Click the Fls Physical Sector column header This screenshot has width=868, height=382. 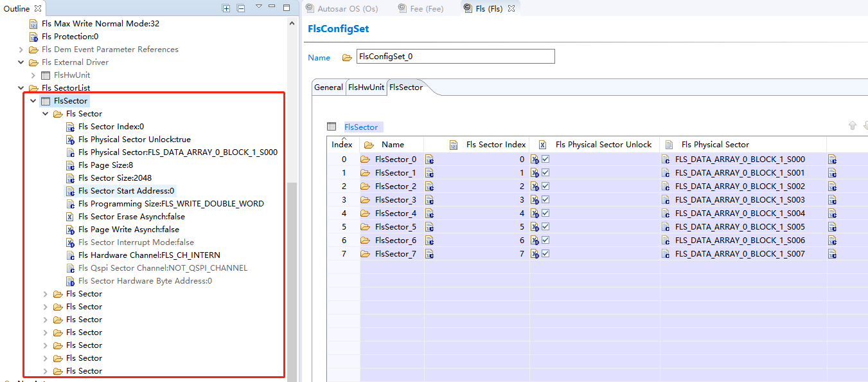coord(743,145)
